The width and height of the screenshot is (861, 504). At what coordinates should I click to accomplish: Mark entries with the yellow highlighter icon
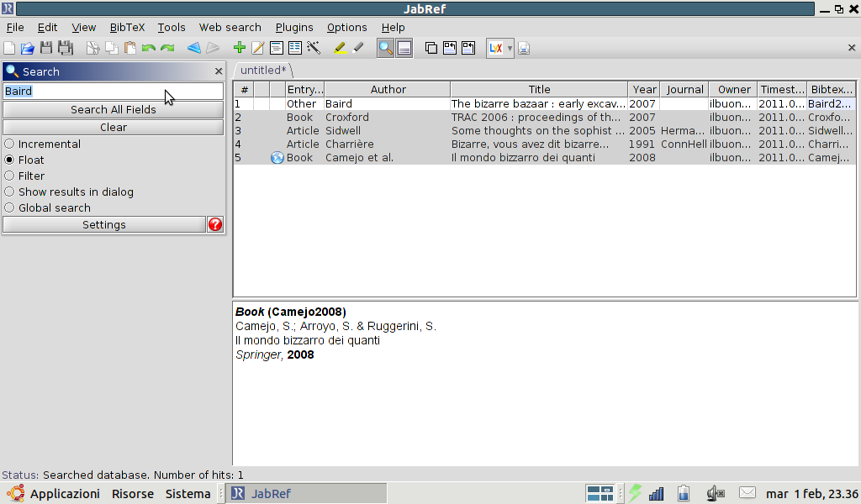[340, 48]
